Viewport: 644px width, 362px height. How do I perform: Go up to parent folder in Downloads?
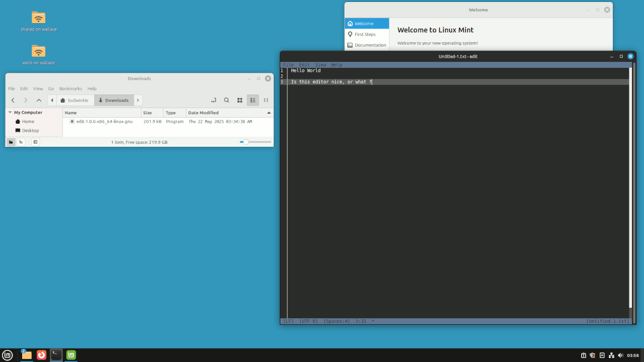(x=39, y=100)
